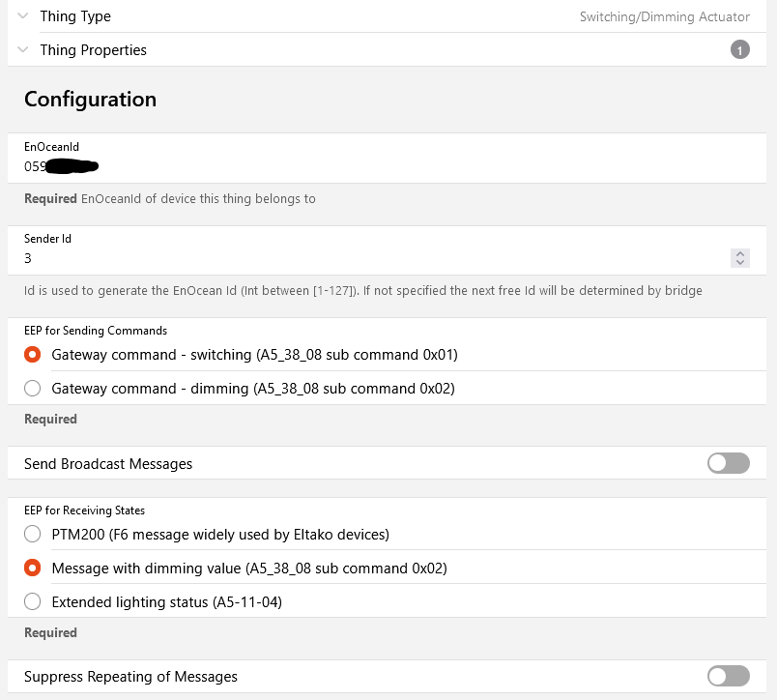
Task: Select Gateway command - switching radio option
Action: (x=33, y=355)
